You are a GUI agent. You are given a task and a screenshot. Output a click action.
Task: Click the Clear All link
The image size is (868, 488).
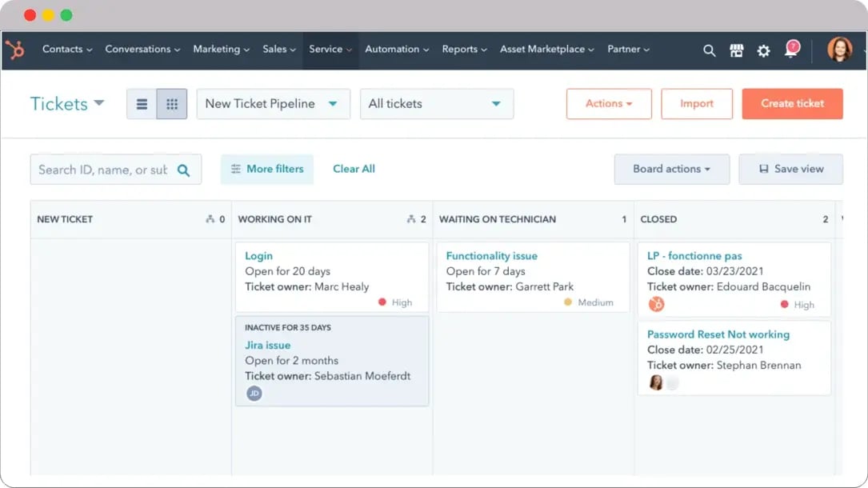[354, 170]
